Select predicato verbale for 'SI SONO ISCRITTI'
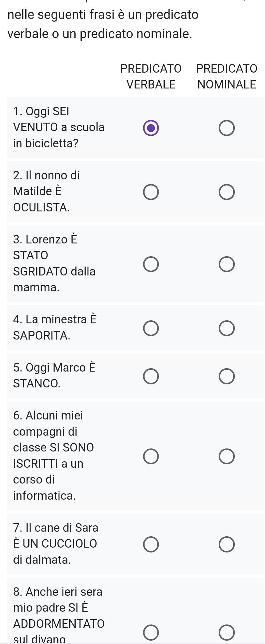This screenshot has width=265, height=644. (151, 456)
